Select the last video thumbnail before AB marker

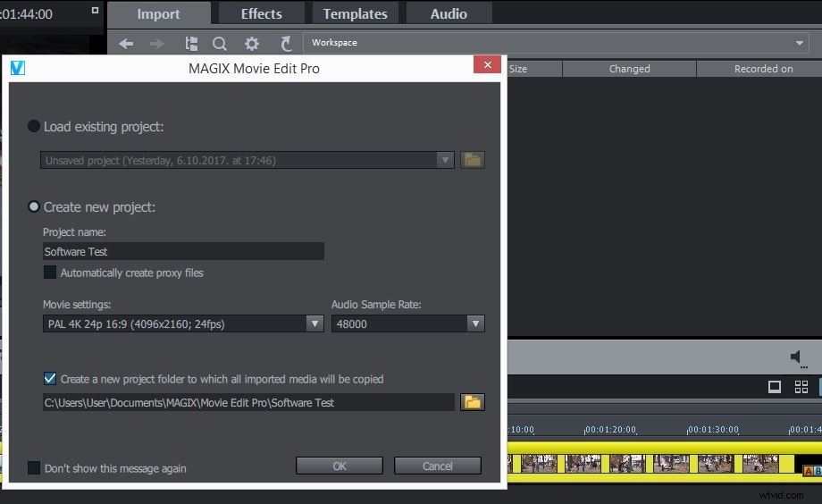tap(760, 464)
